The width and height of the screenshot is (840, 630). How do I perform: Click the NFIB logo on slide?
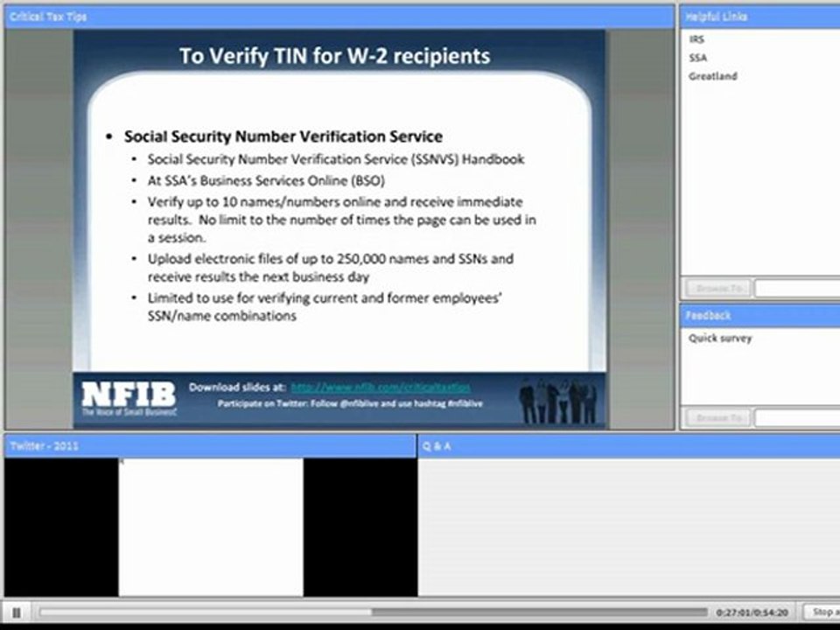tap(129, 399)
